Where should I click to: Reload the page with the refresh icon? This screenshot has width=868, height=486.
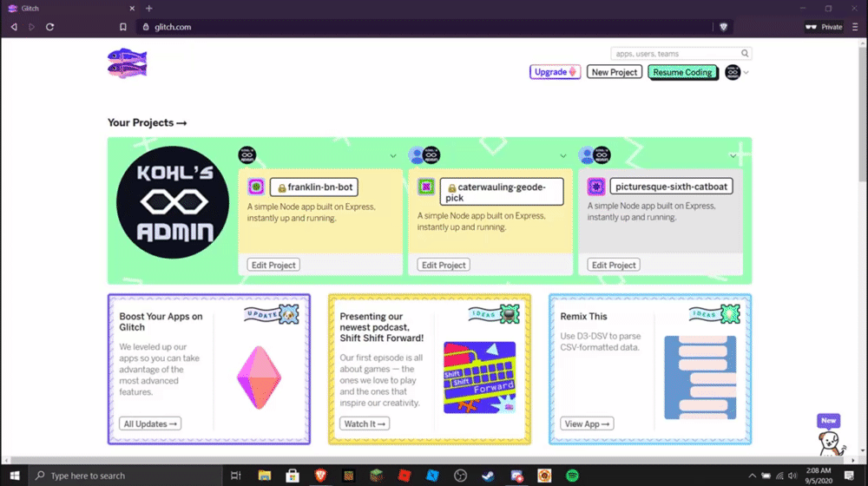click(x=49, y=27)
